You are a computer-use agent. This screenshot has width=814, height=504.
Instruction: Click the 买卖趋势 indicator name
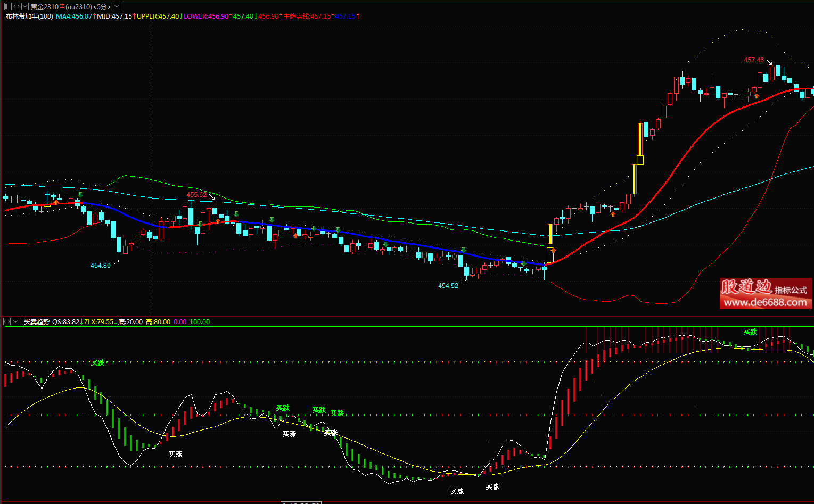[37, 322]
